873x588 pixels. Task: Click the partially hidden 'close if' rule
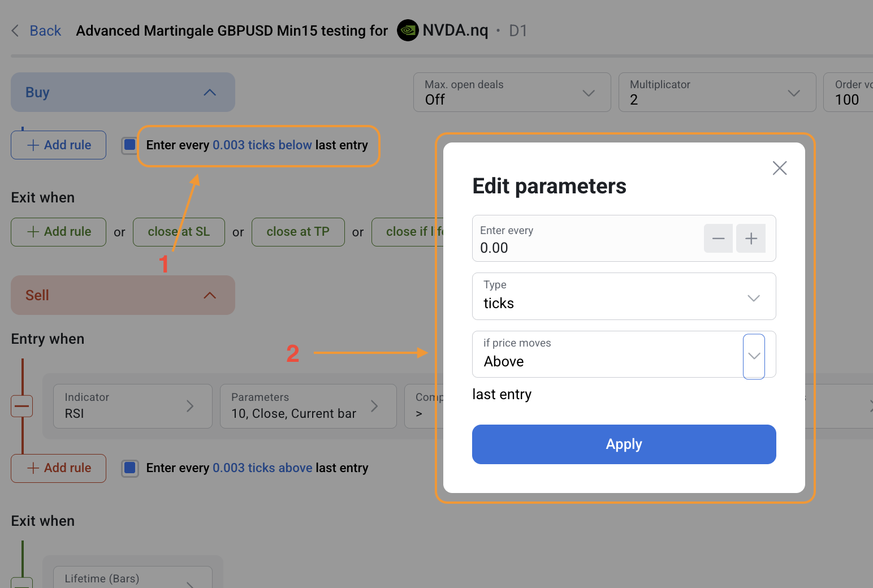408,232
